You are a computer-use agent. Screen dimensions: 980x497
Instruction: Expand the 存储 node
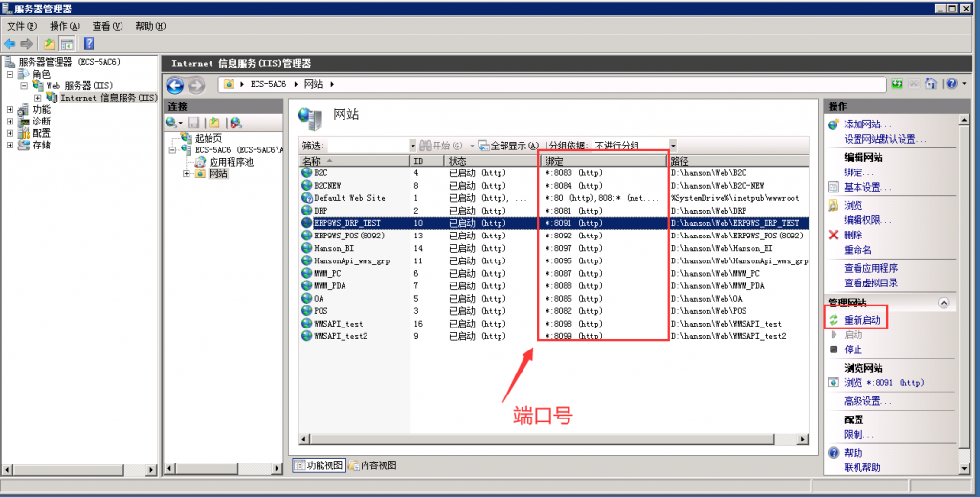coord(10,145)
